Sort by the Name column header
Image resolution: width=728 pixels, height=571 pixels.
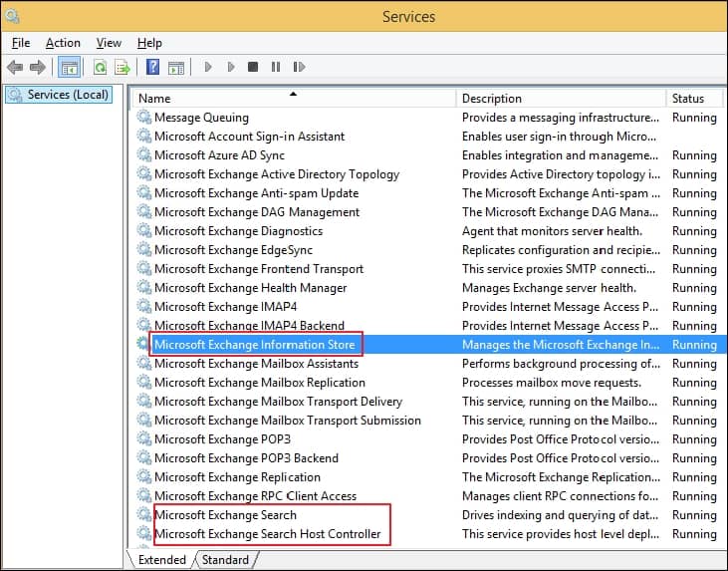click(x=294, y=99)
